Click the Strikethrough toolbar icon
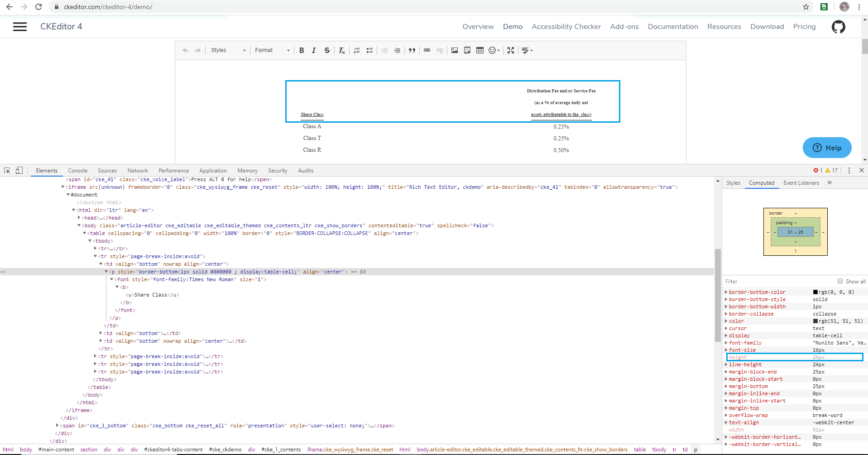The image size is (868, 455). (x=327, y=50)
